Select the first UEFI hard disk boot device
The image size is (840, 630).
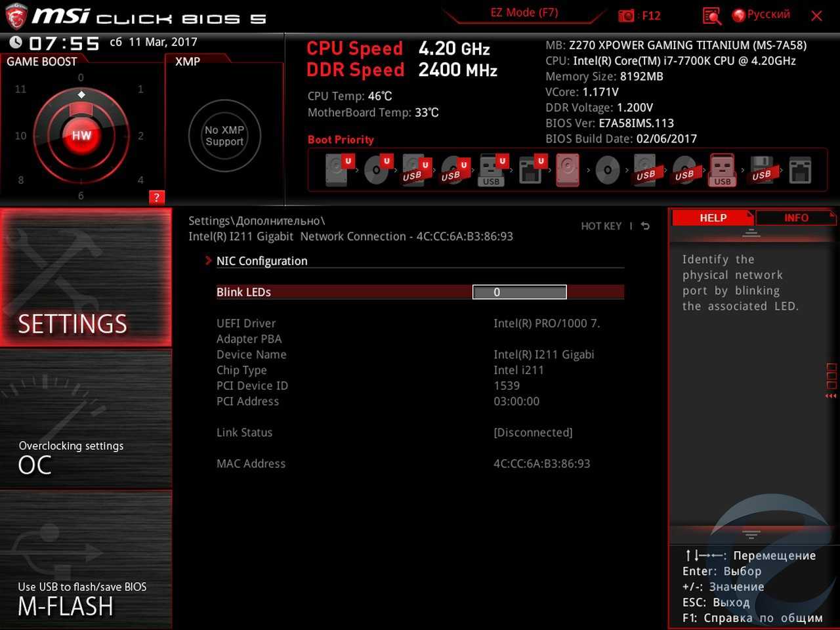[337, 170]
